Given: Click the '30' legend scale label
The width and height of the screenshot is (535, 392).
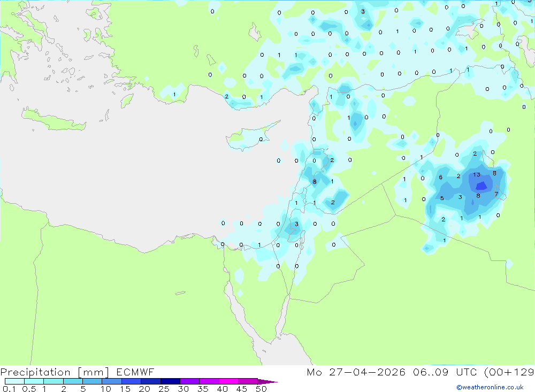Looking at the screenshot, I should point(183,389).
